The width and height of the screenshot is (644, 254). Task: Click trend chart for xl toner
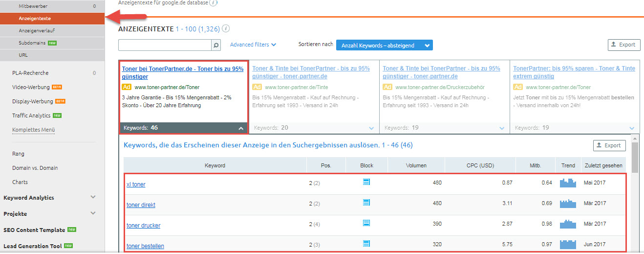[x=568, y=183]
